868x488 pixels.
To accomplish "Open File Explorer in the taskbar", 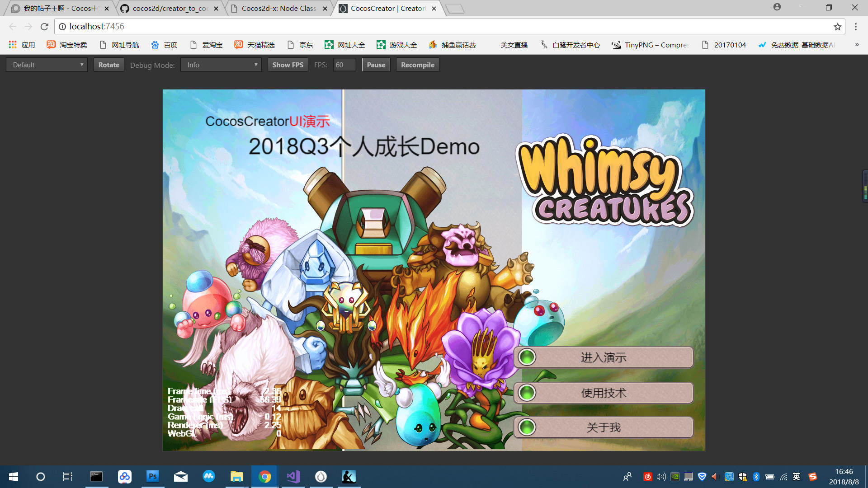I will 236,476.
